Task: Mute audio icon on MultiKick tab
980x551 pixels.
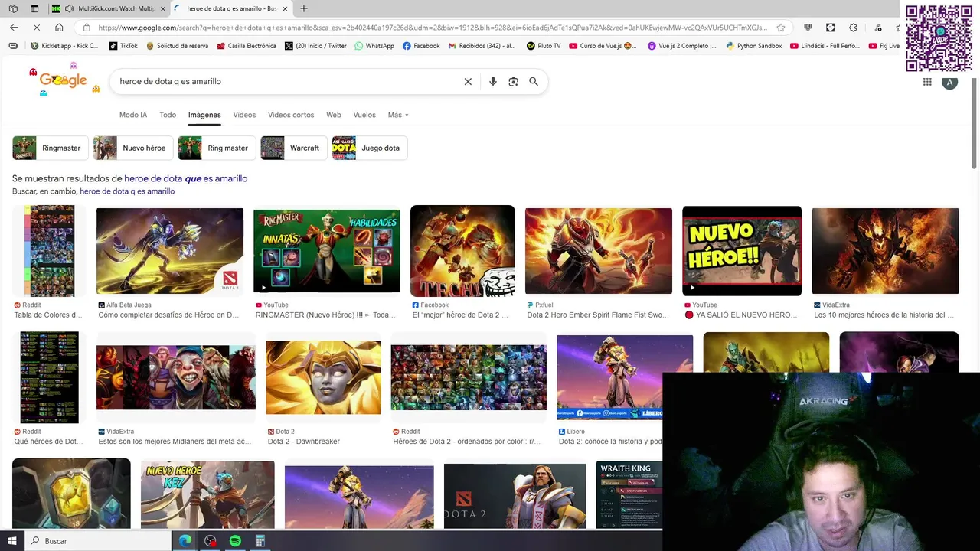Action: point(70,8)
